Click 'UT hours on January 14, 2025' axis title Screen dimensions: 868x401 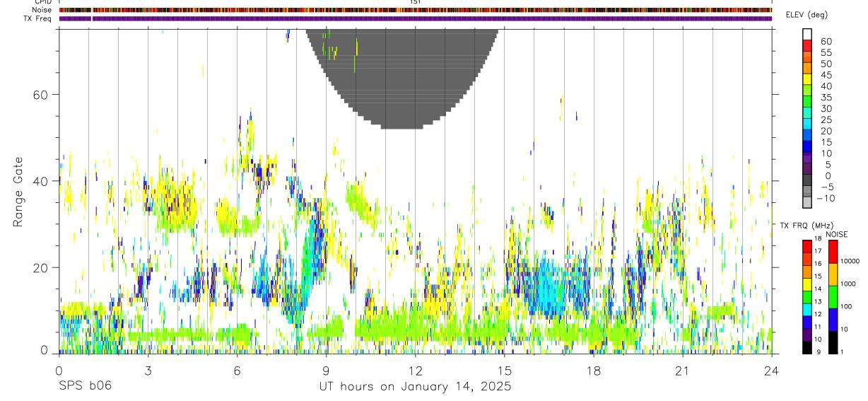416,387
